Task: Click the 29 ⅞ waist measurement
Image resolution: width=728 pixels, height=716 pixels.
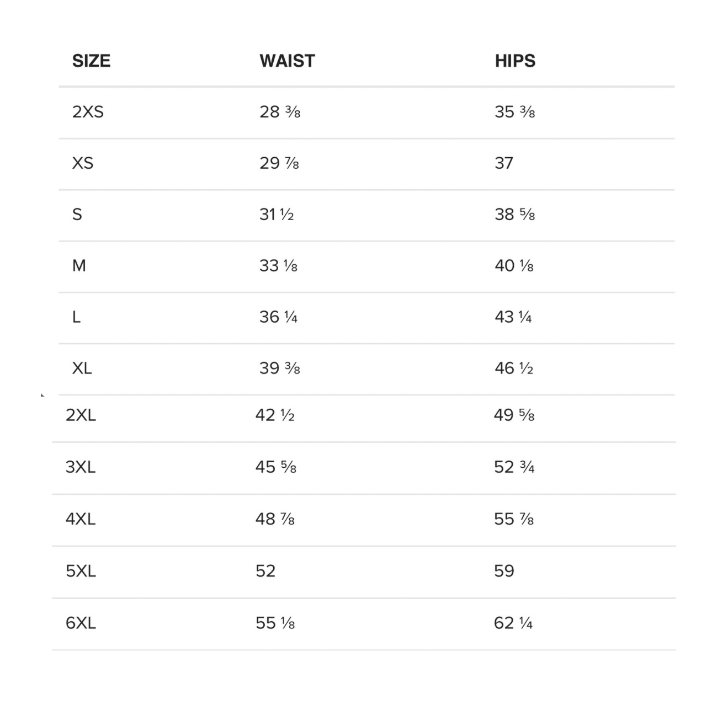Action: pyautogui.click(x=279, y=163)
